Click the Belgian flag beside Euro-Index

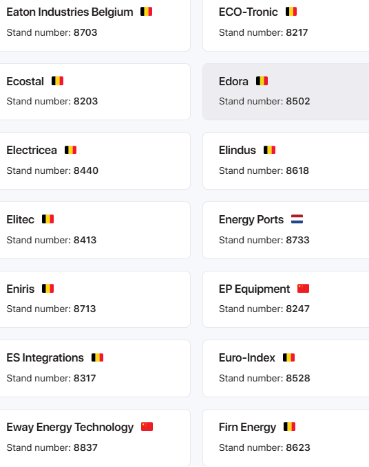289,358
